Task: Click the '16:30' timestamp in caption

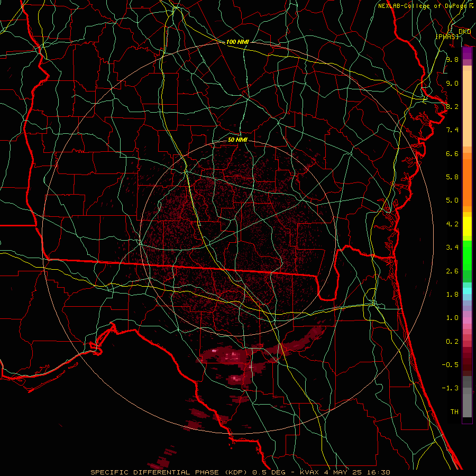Action: 378,472
